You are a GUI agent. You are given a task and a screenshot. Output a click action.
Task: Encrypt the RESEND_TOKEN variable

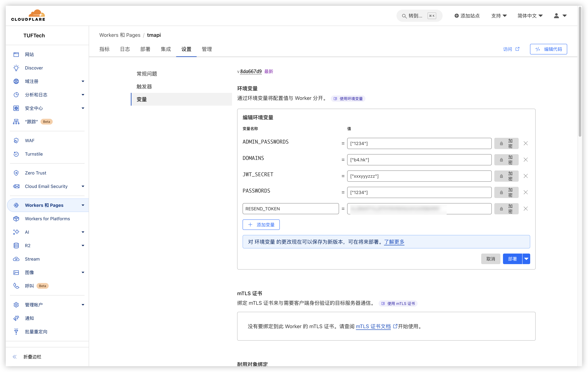click(x=506, y=209)
